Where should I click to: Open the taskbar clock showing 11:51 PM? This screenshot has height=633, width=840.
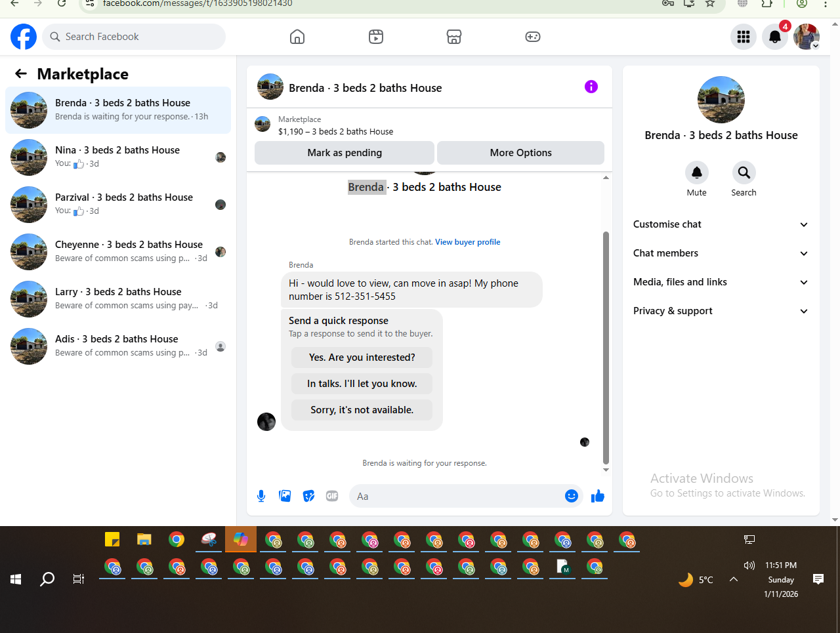(x=781, y=580)
